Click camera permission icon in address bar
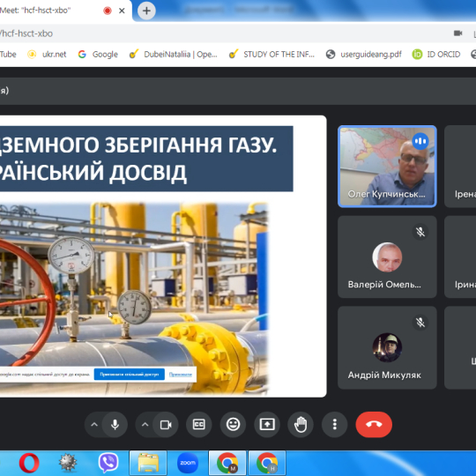 point(457,33)
